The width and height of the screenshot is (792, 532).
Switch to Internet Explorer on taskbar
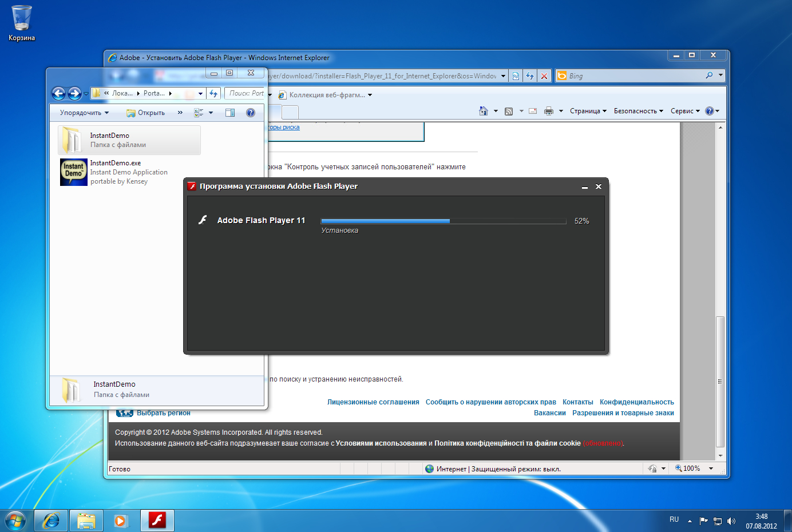tap(51, 521)
